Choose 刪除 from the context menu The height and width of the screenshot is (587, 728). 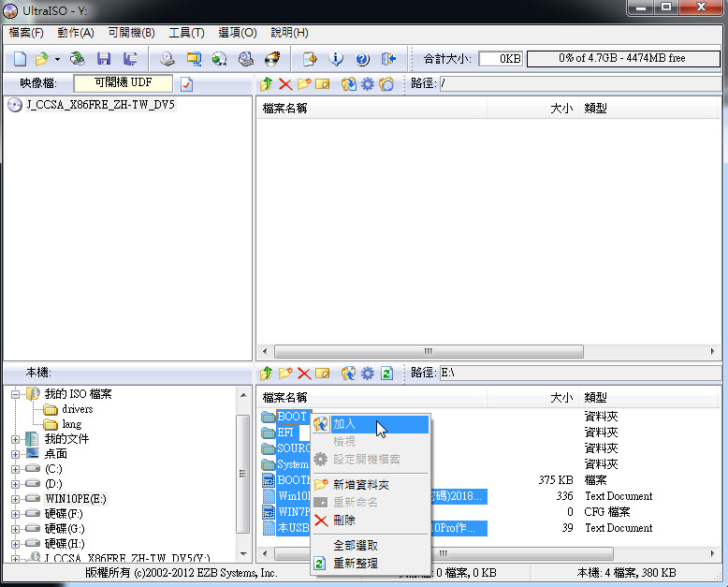pos(370,521)
